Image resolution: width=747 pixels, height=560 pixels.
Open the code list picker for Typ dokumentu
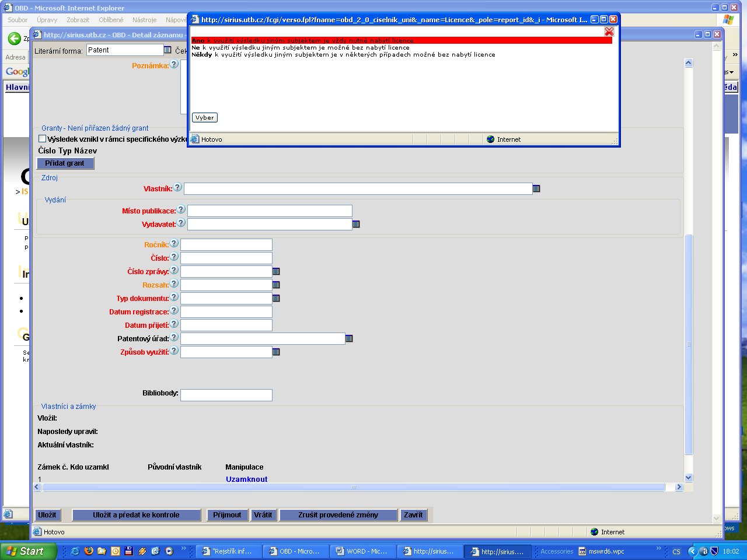point(276,298)
